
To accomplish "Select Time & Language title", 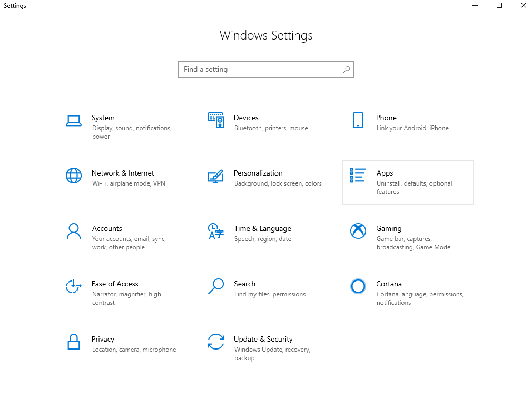I will pyautogui.click(x=263, y=229).
